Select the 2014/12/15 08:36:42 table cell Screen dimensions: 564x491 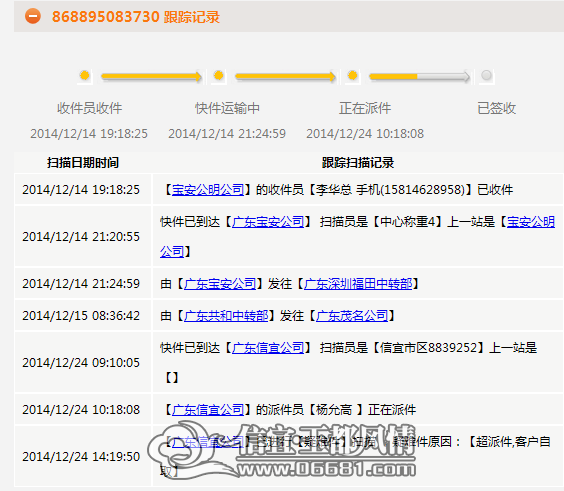click(83, 316)
